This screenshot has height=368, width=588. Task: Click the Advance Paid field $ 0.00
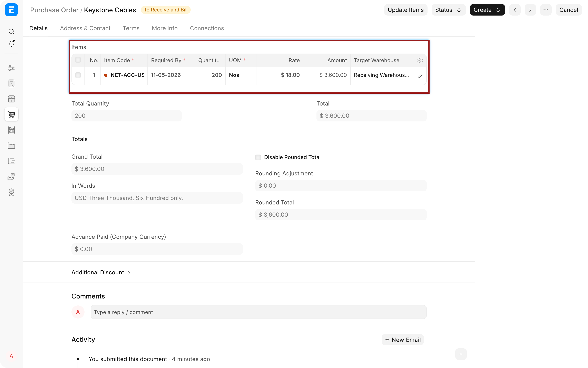click(157, 249)
